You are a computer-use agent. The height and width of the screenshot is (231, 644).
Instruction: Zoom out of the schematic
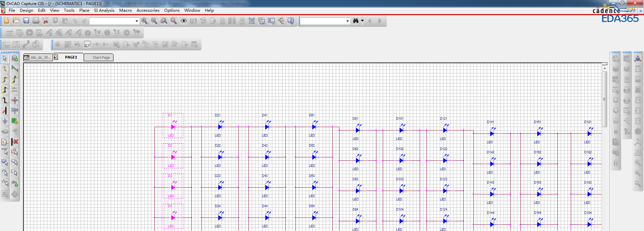coord(154,21)
